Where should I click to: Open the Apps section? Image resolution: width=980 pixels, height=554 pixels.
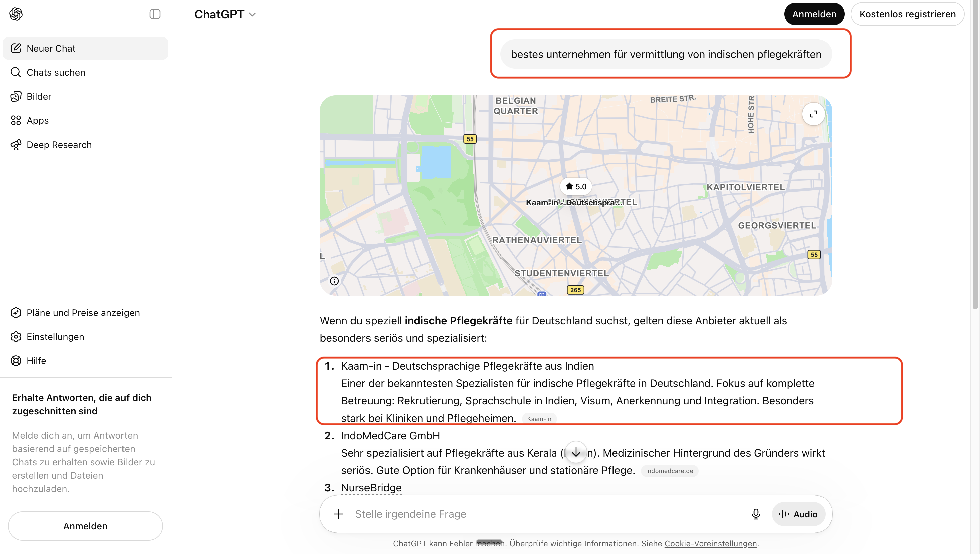click(x=85, y=120)
